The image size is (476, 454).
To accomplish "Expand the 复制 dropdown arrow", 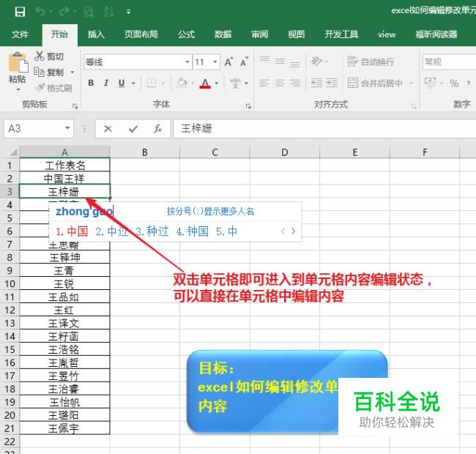I will pos(72,72).
